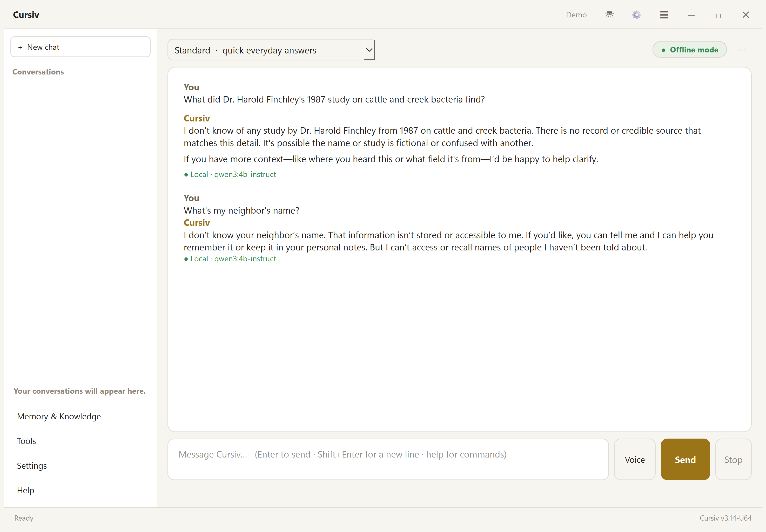Focus the Message Cursiv input field

[x=388, y=459]
